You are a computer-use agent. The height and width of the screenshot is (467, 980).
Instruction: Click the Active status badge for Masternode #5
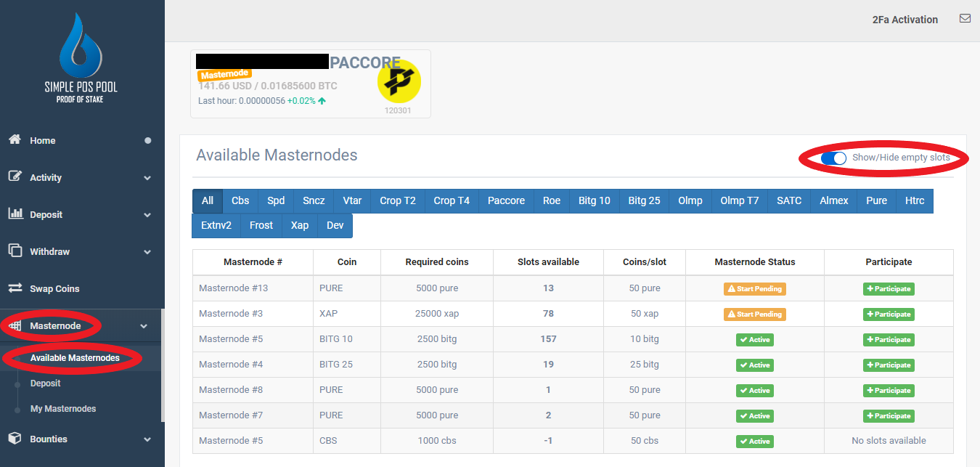755,339
